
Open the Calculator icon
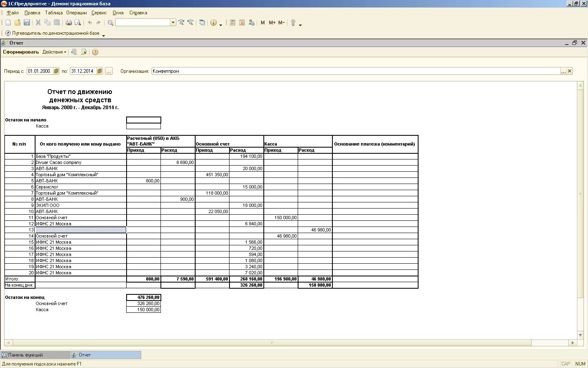coord(233,23)
